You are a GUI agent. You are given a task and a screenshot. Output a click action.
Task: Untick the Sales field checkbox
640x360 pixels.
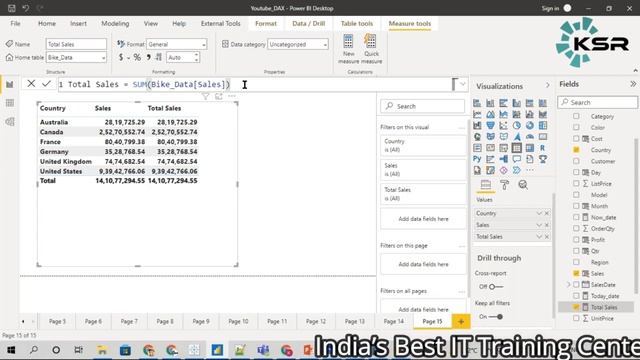tap(576, 273)
